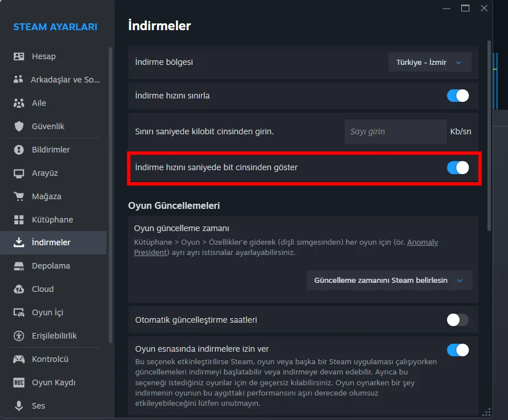Click the Sayı girin speed limit field
This screenshot has height=420, width=508.
pyautogui.click(x=396, y=131)
